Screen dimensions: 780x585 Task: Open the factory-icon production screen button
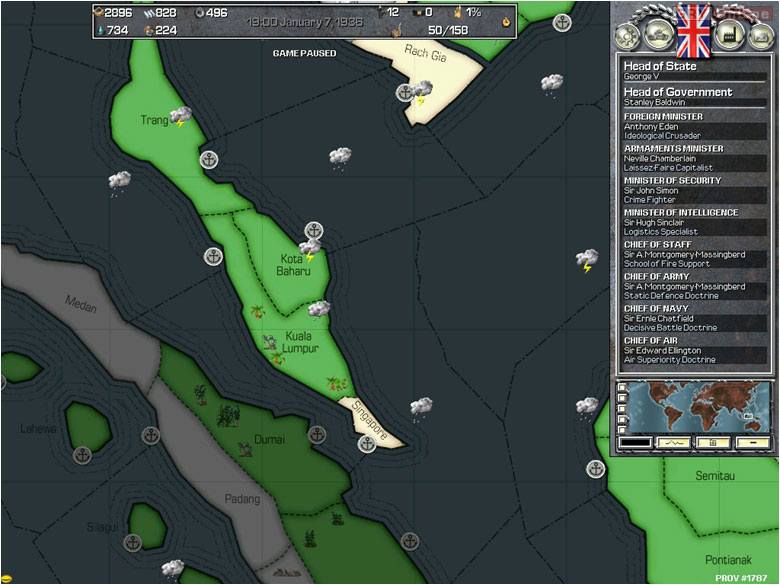[x=731, y=35]
